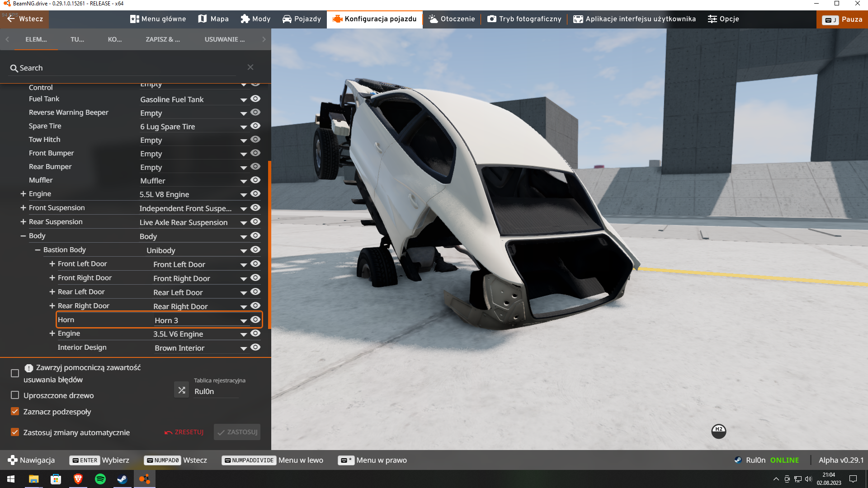Click the Steam status icon near Rul0n
Screen dimensions: 868x488
pos(738,460)
